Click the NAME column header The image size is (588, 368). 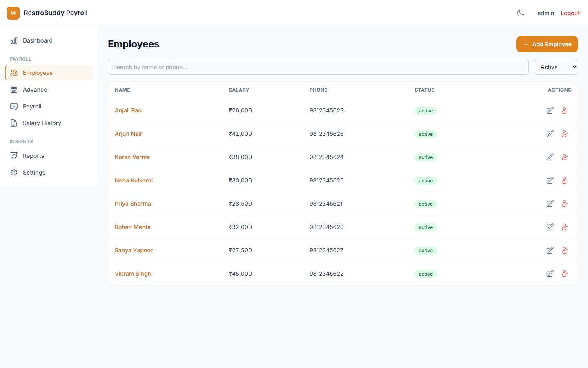pos(122,90)
